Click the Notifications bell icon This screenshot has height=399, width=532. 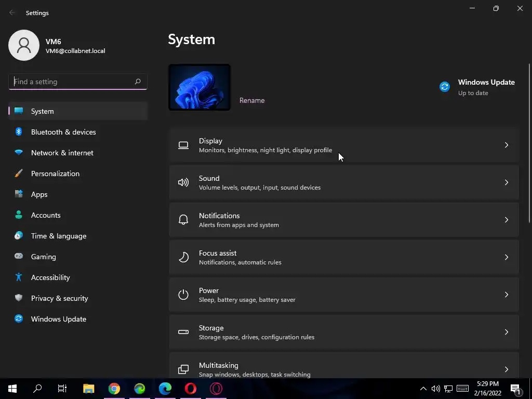tap(183, 220)
